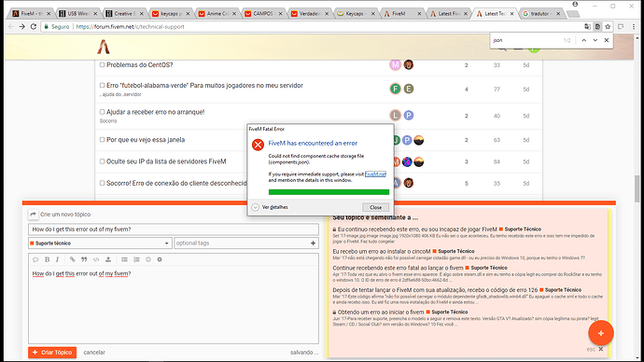Insert a bulleted list in the editor
This screenshot has height=362, width=644.
click(x=124, y=259)
